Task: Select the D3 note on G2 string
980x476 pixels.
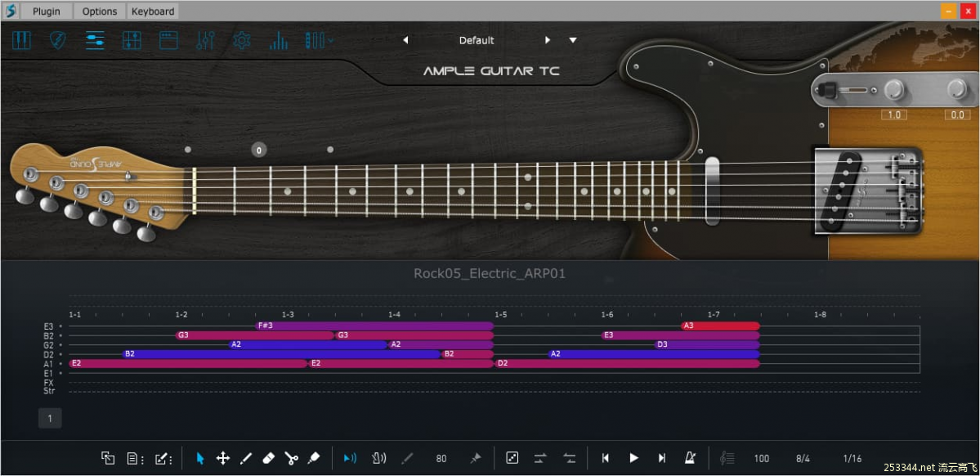Action: (707, 344)
